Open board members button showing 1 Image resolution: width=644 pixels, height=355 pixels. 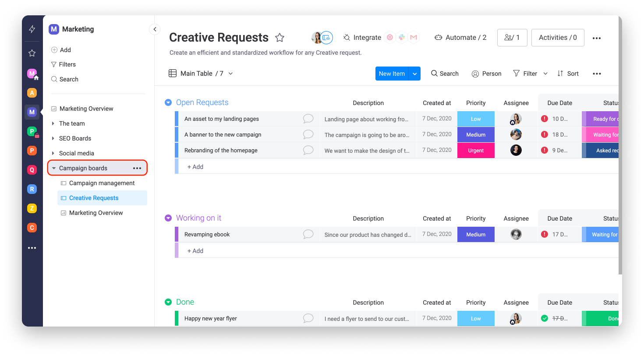512,38
